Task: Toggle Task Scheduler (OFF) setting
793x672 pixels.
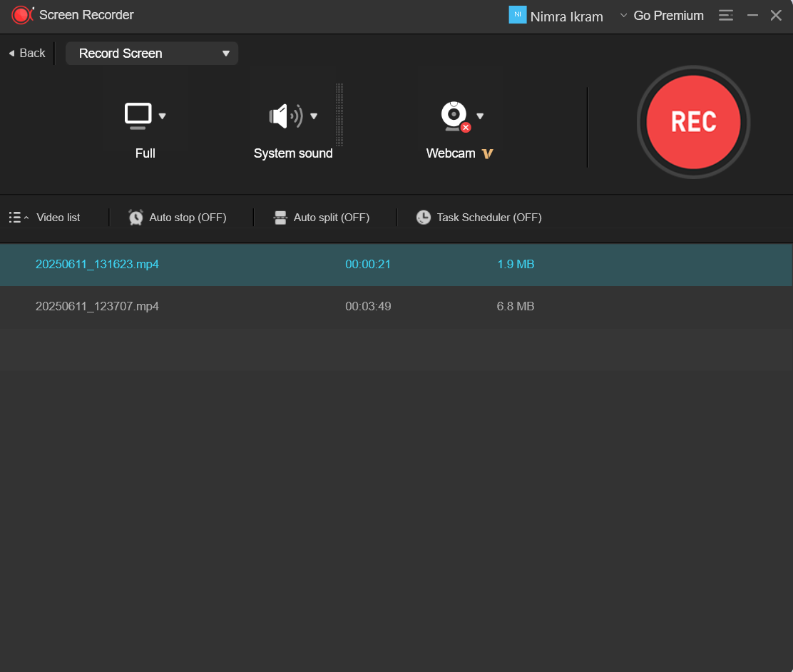Action: [479, 218]
